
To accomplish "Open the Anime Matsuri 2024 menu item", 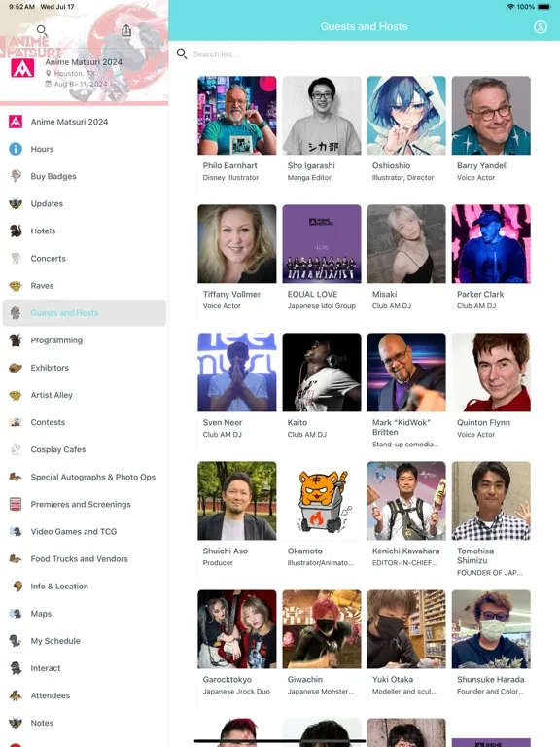I will (84, 122).
